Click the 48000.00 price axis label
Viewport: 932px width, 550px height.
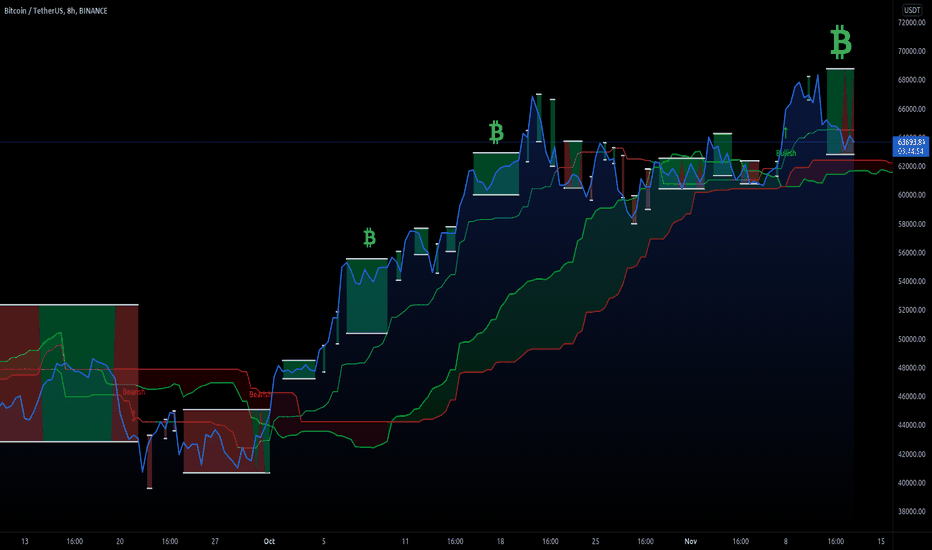coord(911,368)
